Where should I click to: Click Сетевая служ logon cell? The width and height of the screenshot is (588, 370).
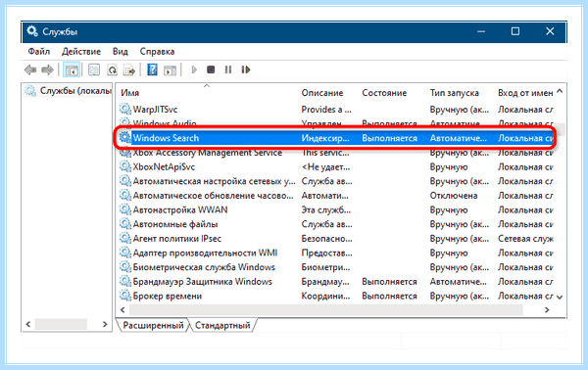click(x=525, y=238)
